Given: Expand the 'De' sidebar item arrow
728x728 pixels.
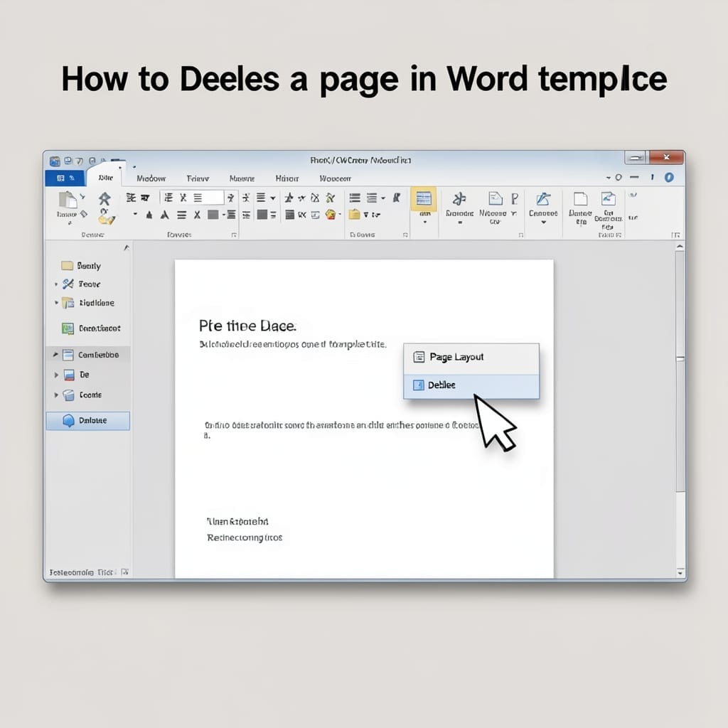Looking at the screenshot, I should pos(56,375).
